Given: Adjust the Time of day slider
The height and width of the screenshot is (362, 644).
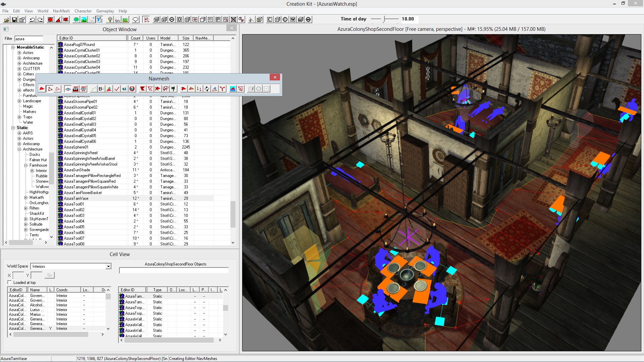Looking at the screenshot, I should click(385, 19).
